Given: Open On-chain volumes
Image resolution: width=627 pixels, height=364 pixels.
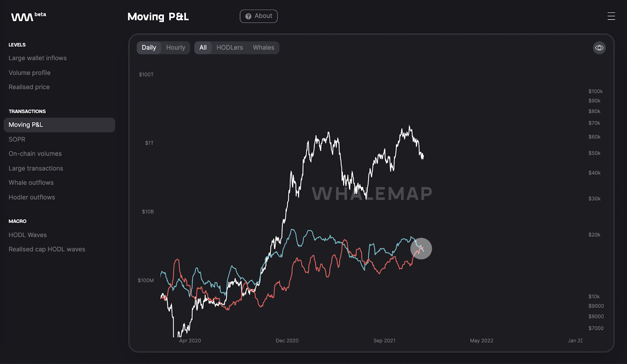Looking at the screenshot, I should [x=35, y=153].
